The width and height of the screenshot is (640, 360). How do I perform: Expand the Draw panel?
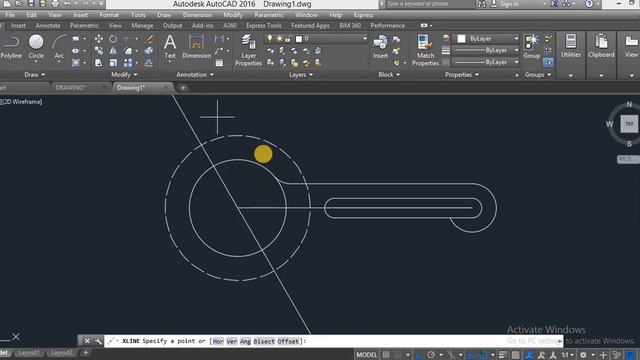pyautogui.click(x=35, y=75)
